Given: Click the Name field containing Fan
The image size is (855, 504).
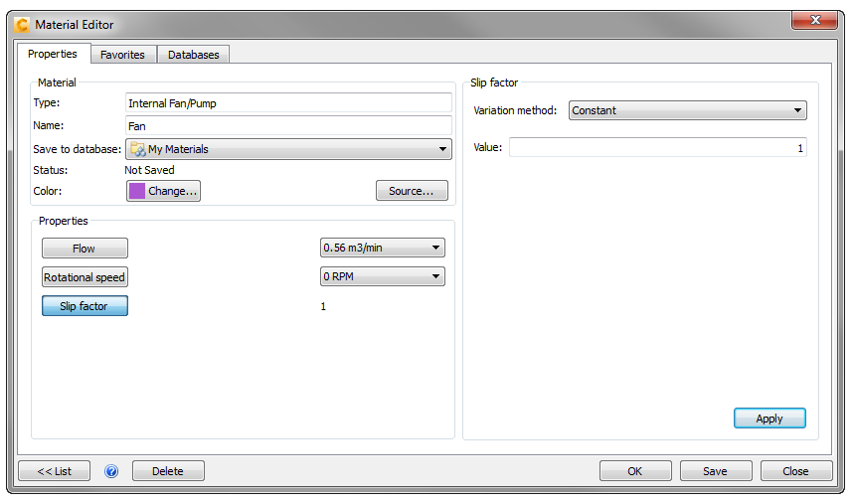Looking at the screenshot, I should pyautogui.click(x=288, y=126).
